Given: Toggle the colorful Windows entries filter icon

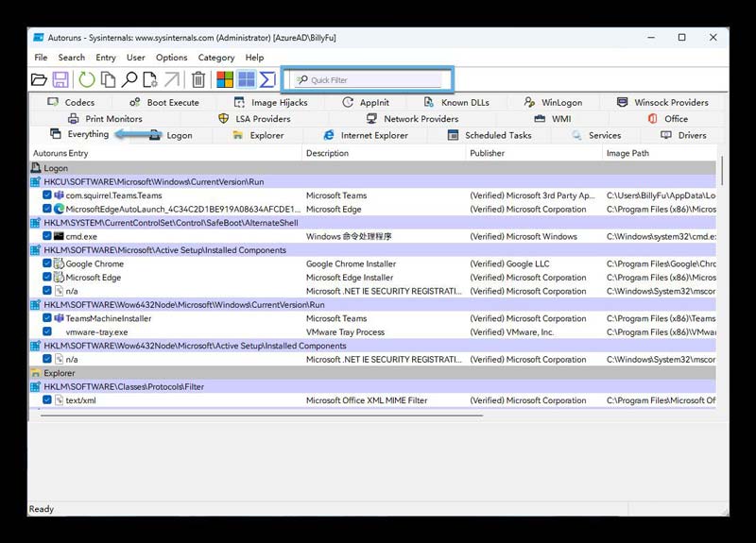Looking at the screenshot, I should (x=225, y=79).
